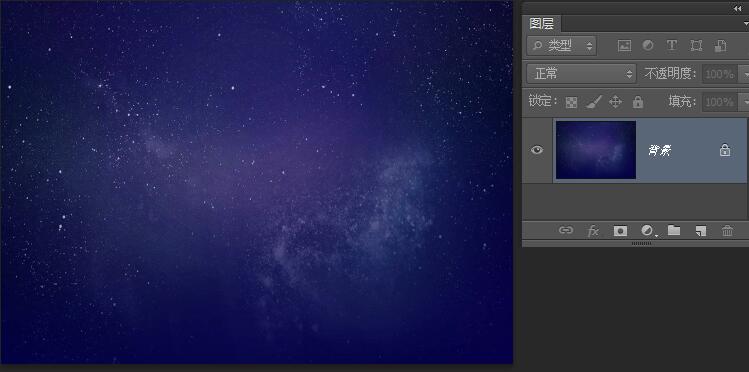Viewport: 749px width, 372px height.
Task: Create a new layer group folder
Action: (x=674, y=231)
